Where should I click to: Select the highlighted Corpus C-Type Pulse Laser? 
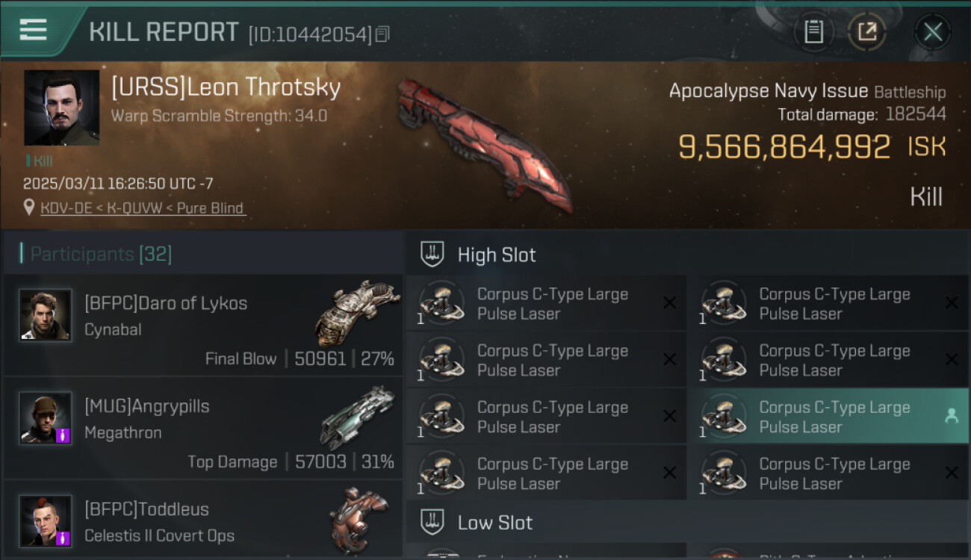click(828, 417)
